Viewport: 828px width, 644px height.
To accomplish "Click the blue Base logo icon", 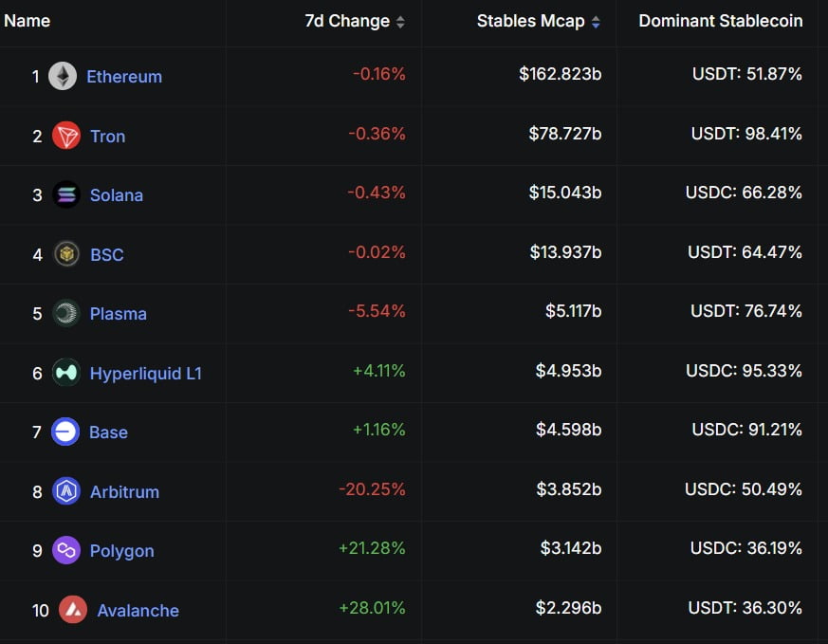I will point(65,432).
